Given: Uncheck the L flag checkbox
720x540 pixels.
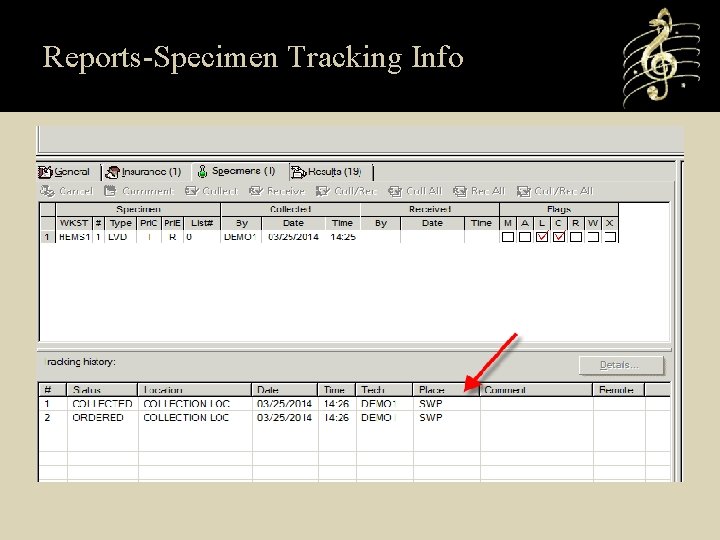Looking at the screenshot, I should coord(542,237).
